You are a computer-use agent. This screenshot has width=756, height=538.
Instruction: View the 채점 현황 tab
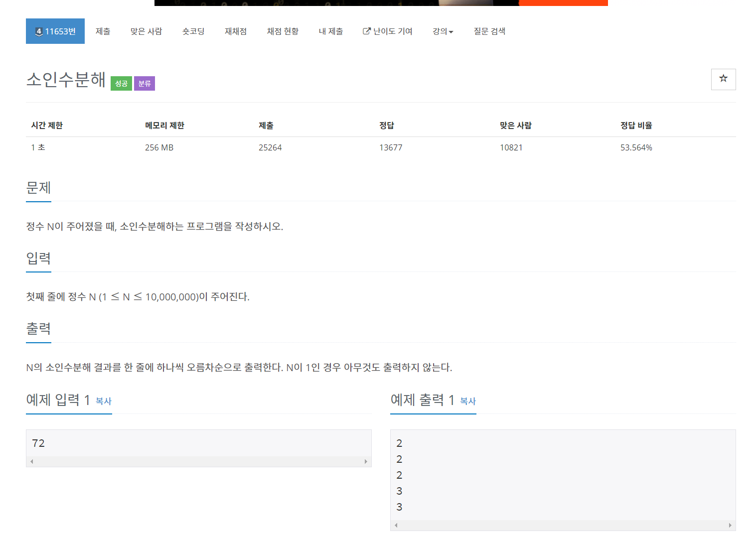283,31
